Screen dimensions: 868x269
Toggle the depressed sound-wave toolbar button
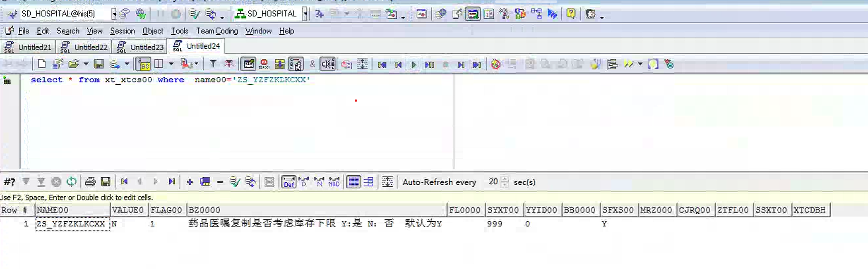pyautogui.click(x=328, y=64)
